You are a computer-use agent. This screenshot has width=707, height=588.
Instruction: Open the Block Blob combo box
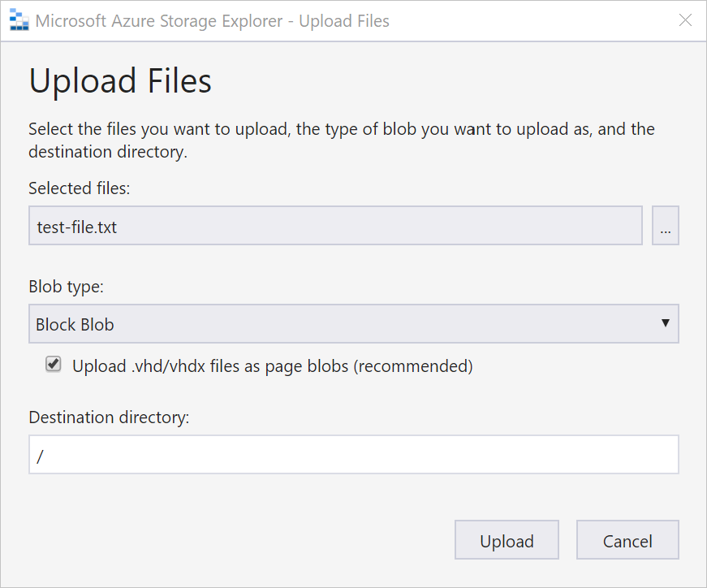coord(354,323)
